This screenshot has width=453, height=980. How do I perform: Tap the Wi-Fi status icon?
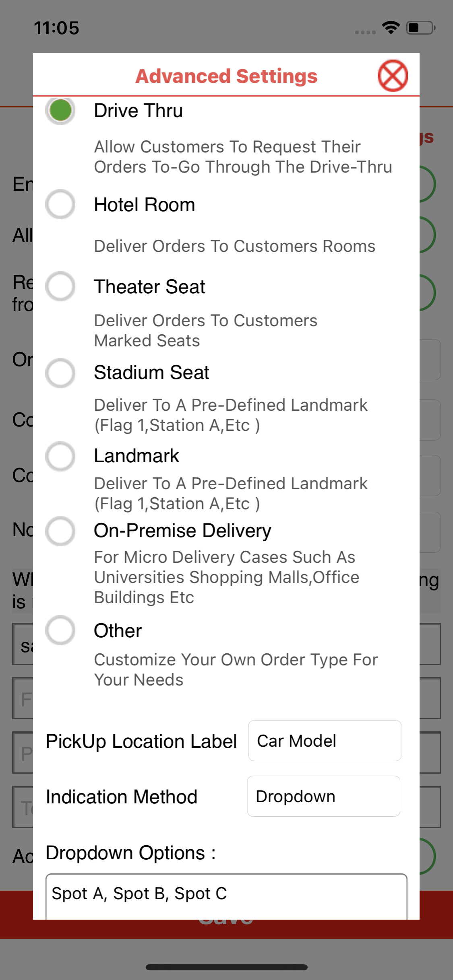[x=391, y=28]
